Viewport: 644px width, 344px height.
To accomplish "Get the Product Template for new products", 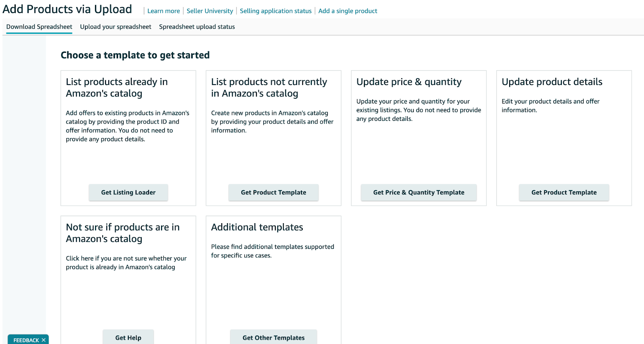I will click(x=273, y=192).
